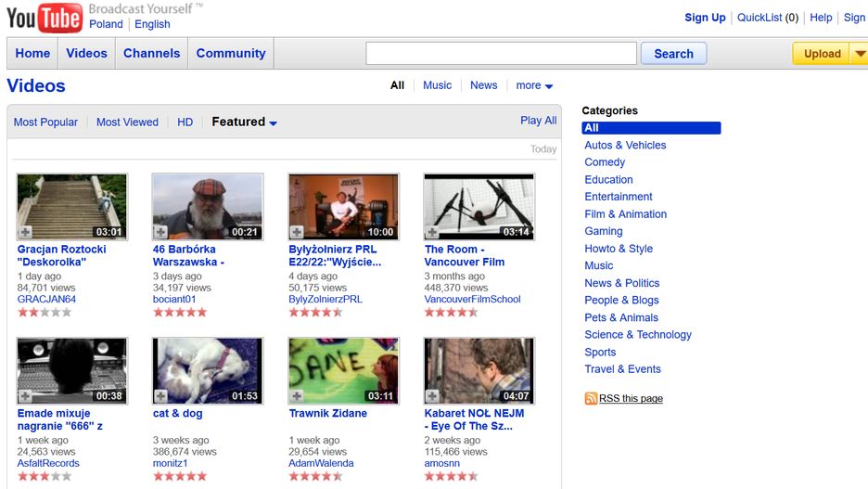Select Sports category

pyautogui.click(x=600, y=353)
